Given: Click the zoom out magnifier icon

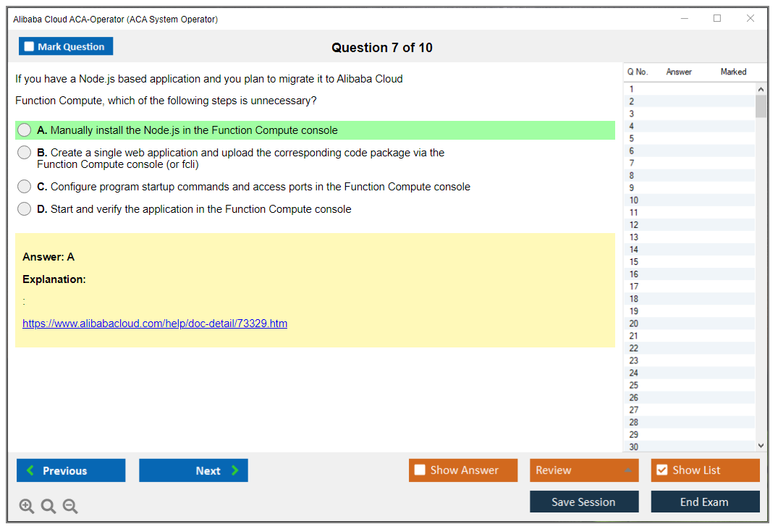Looking at the screenshot, I should (70, 507).
